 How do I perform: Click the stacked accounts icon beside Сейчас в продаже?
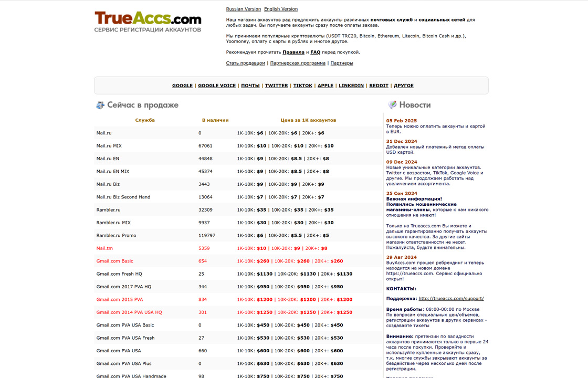pyautogui.click(x=100, y=105)
